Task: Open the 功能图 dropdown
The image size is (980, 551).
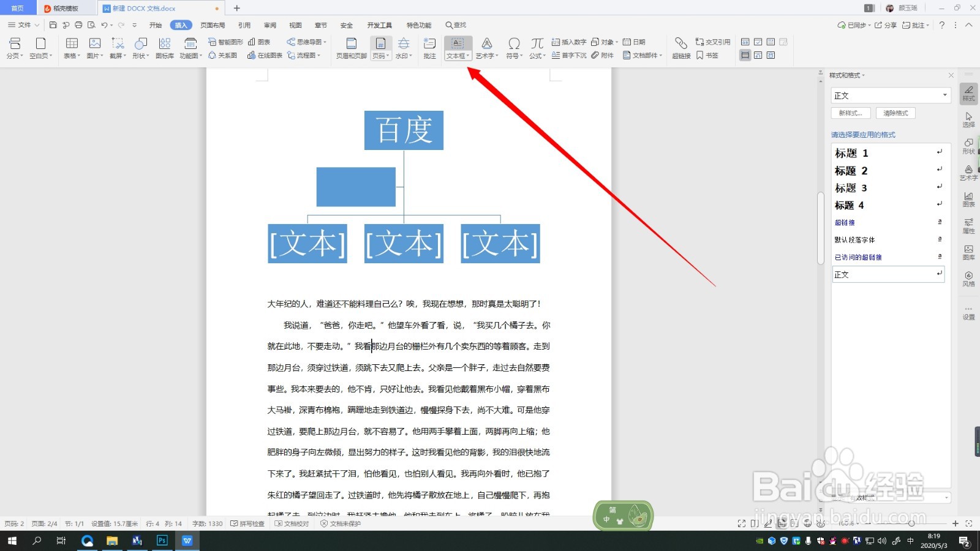Action: coord(190,48)
